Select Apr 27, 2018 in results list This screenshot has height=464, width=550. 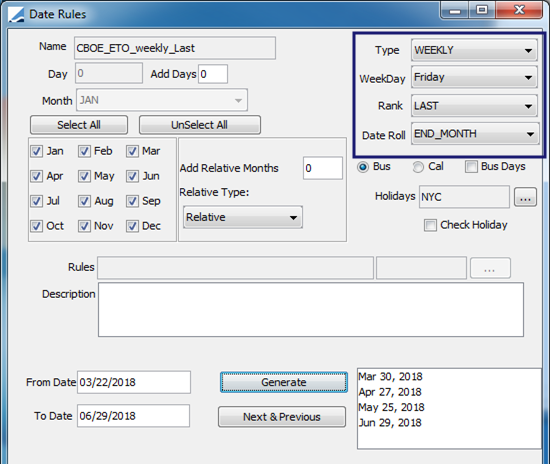(x=390, y=392)
